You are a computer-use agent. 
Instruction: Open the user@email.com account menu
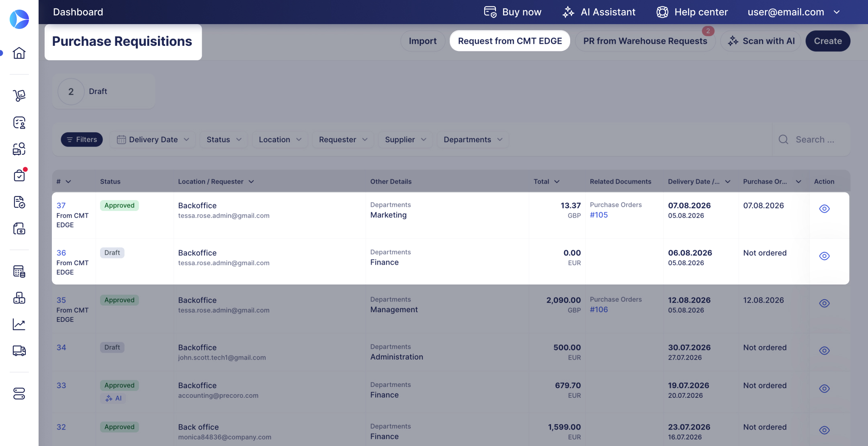[794, 12]
